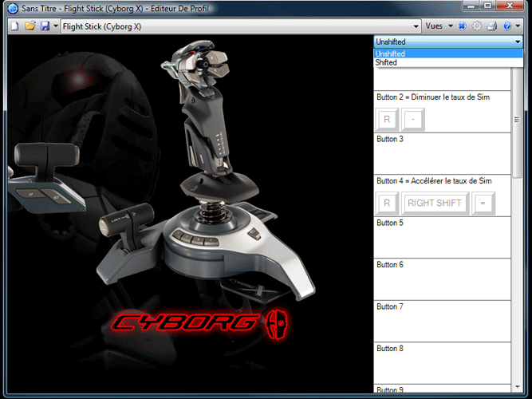Click the blue profile activation icon
Image resolution: width=532 pixels, height=399 pixels.
coord(462,26)
